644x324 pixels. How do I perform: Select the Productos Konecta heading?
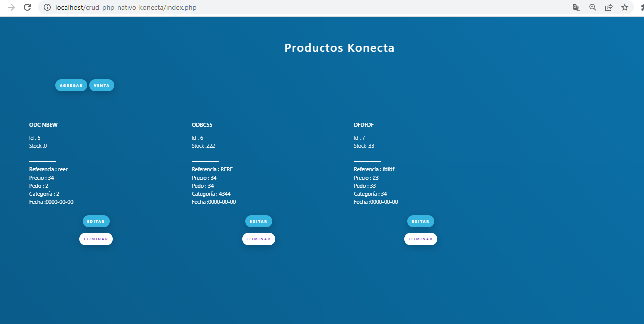tap(339, 48)
